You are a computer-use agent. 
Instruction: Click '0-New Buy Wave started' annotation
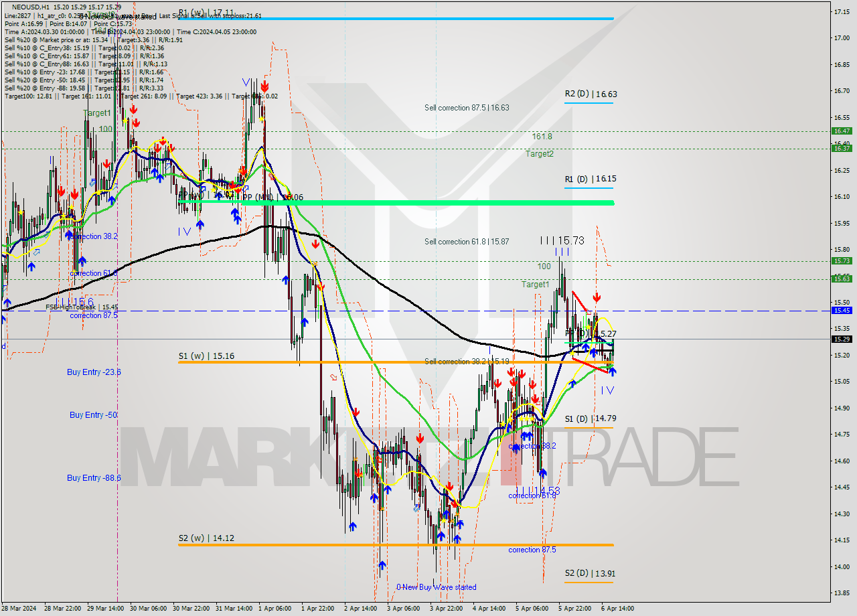[x=437, y=587]
